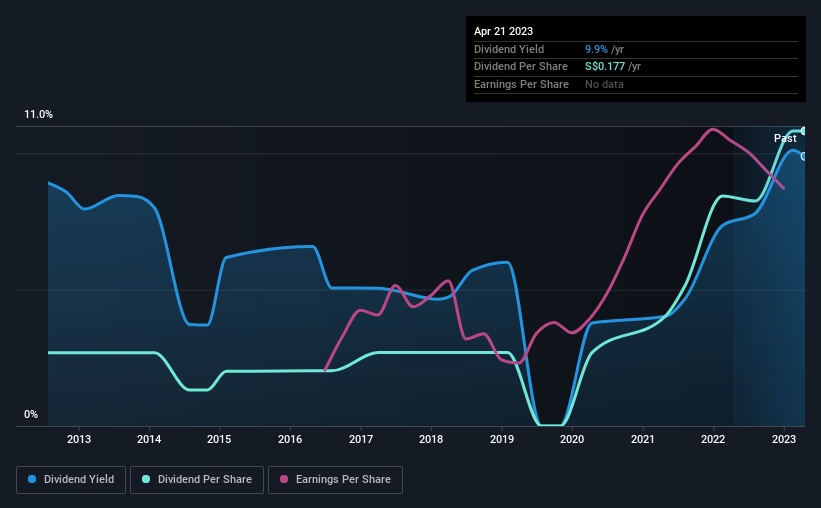Click the S$0.177 dividend per share value
The width and height of the screenshot is (821, 508).
click(x=605, y=67)
